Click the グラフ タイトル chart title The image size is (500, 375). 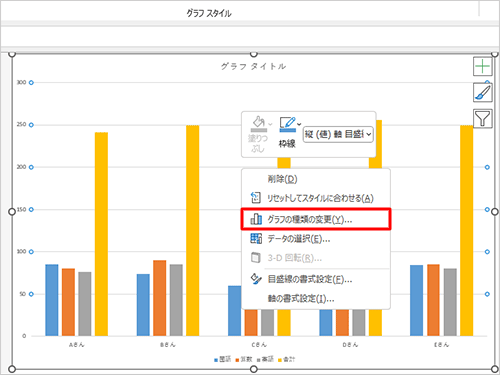(253, 66)
